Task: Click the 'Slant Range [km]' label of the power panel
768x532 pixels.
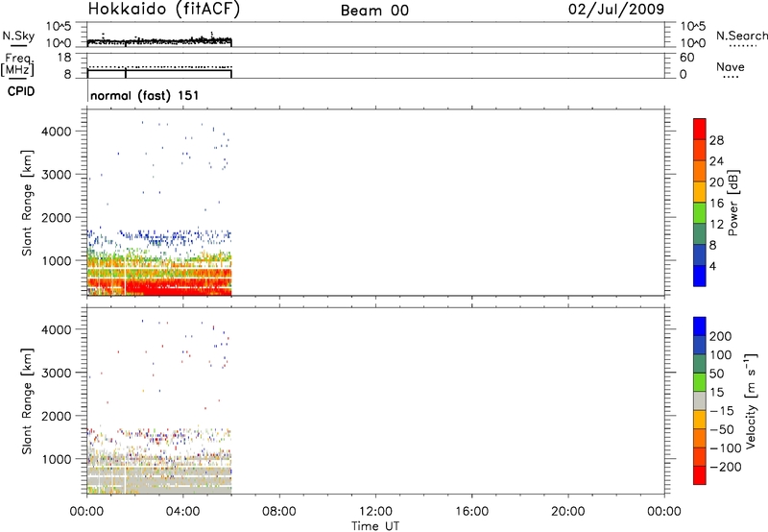Action: point(27,203)
